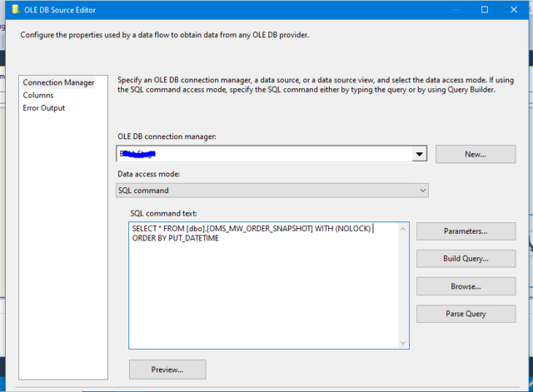This screenshot has width=533, height=392.
Task: Click the Preview... button
Action: [167, 369]
